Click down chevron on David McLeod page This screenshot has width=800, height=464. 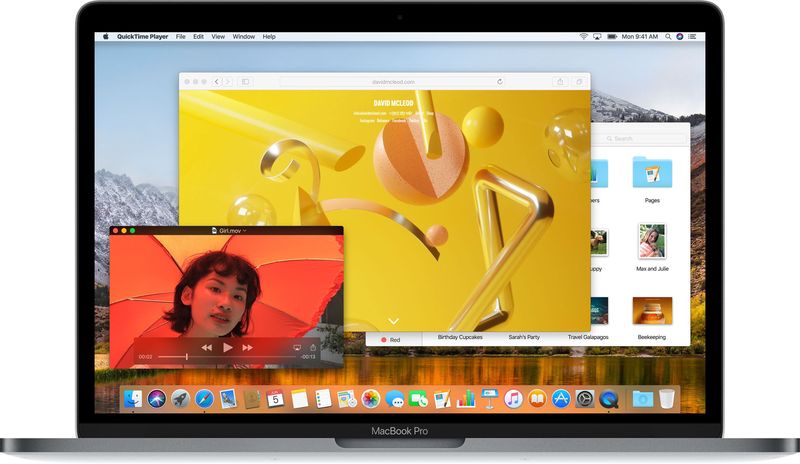pos(393,321)
